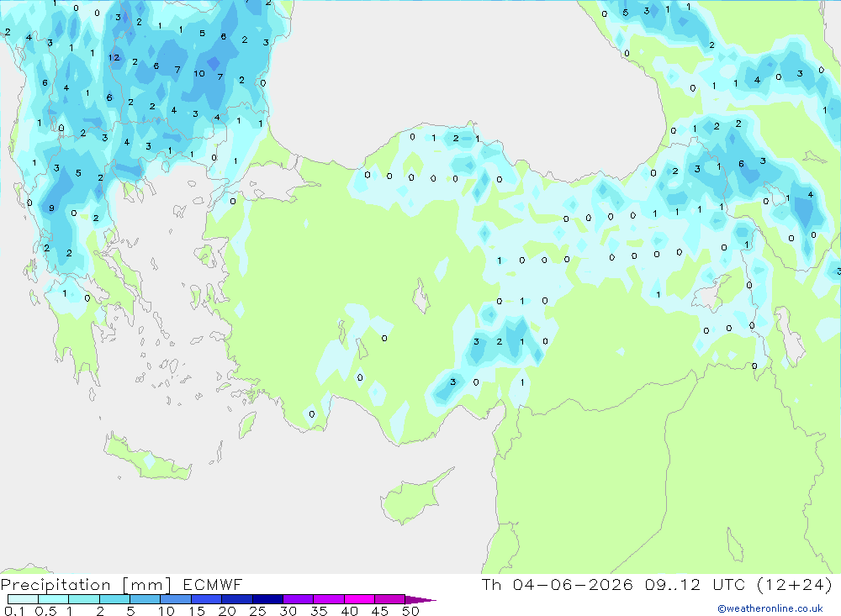841x616 pixels.
Task: Click the 20–25 mm dark blue legend segment
Action: pos(237,599)
